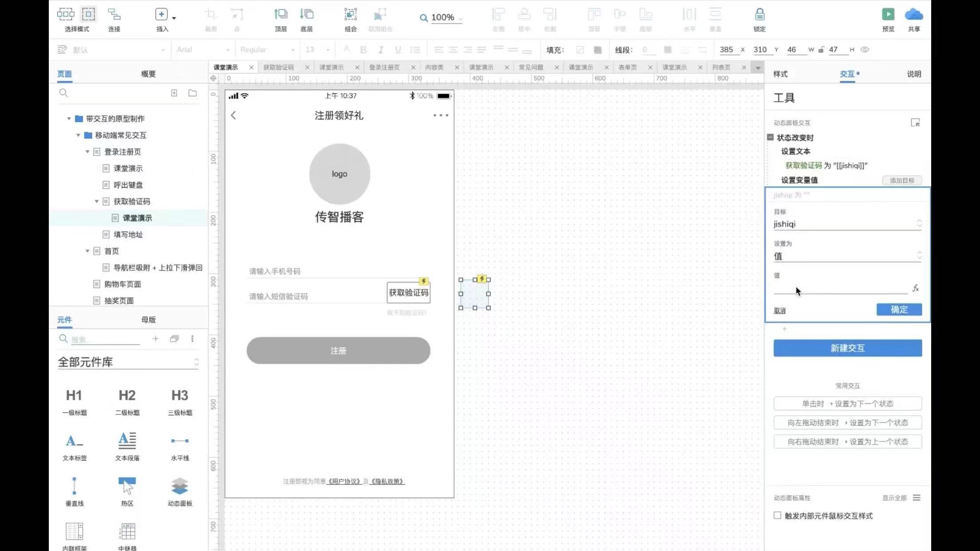
Task: Click the Bring to Front icon
Action: [281, 15]
